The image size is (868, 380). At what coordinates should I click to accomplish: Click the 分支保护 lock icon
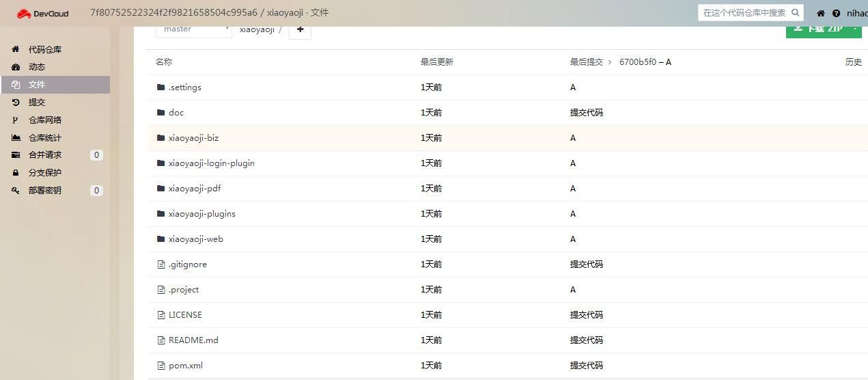[16, 173]
